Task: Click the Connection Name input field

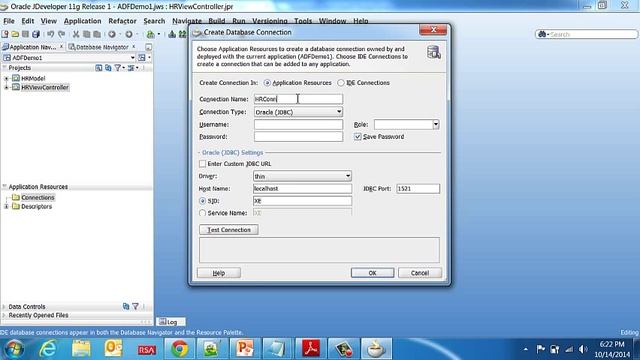Action: (298, 99)
